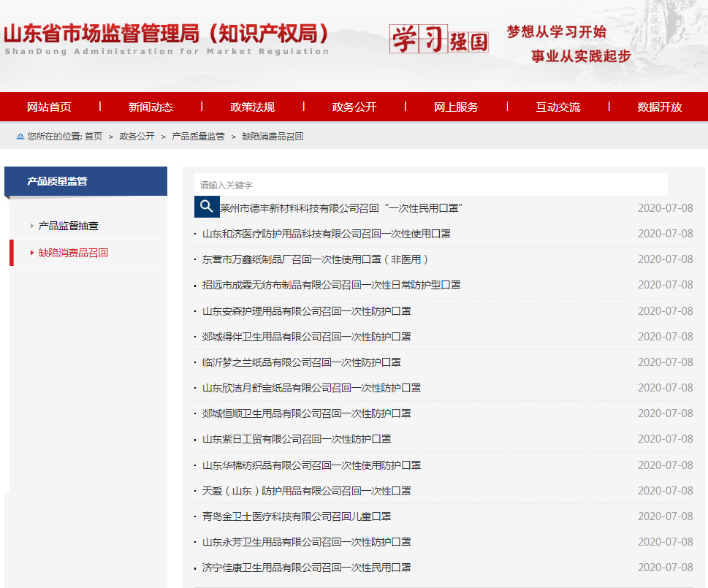Click the 学习强国 banner logo
This screenshot has width=708, height=588.
[x=438, y=39]
